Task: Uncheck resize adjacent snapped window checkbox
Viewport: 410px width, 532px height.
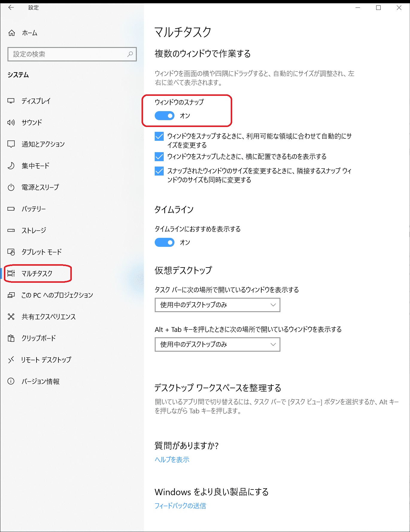Action: [159, 171]
